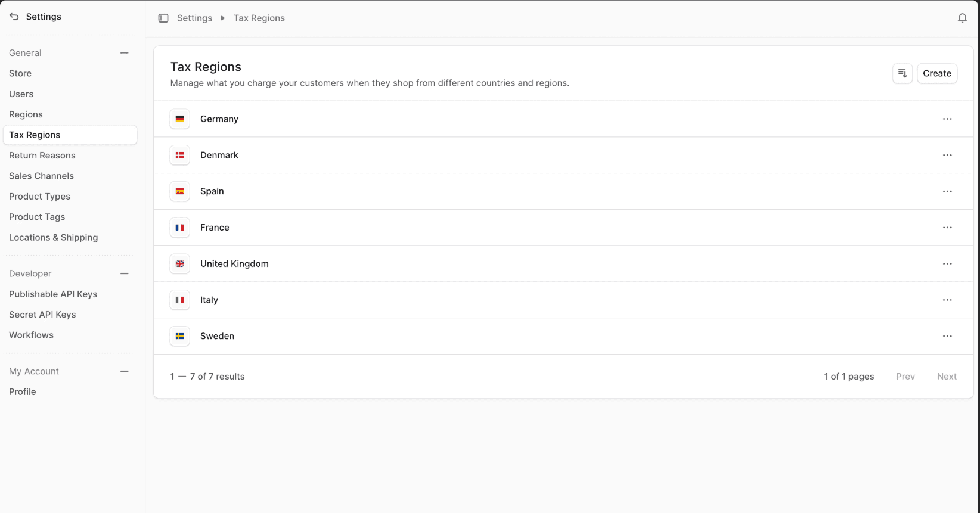Screen dimensions: 980x513
Task: Click Settings breadcrumb link
Action: pos(194,18)
